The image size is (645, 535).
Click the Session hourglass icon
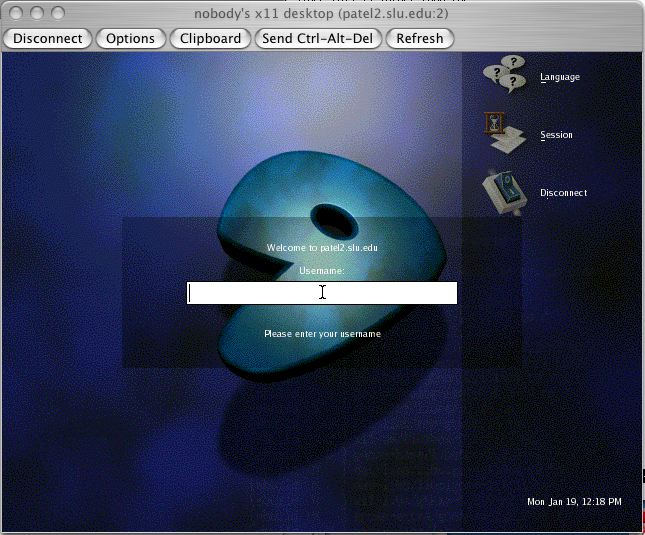505,135
